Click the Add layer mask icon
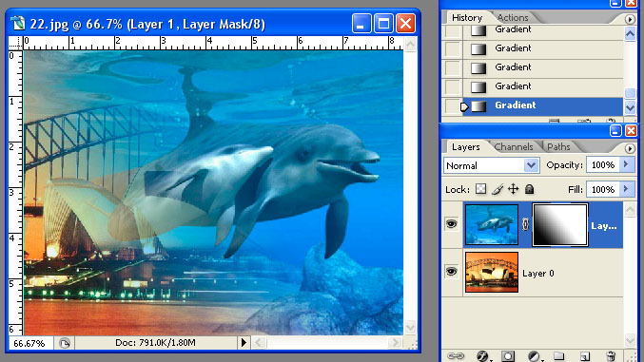The height and width of the screenshot is (362, 644). tap(508, 356)
